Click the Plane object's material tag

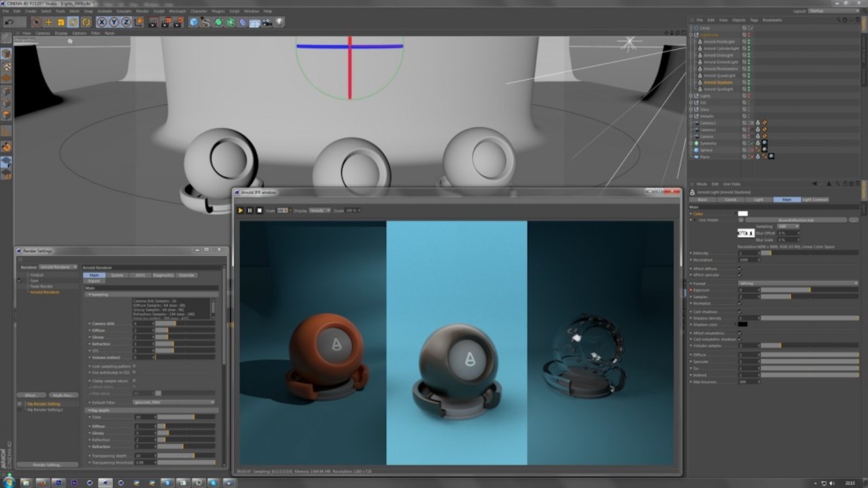coord(771,157)
